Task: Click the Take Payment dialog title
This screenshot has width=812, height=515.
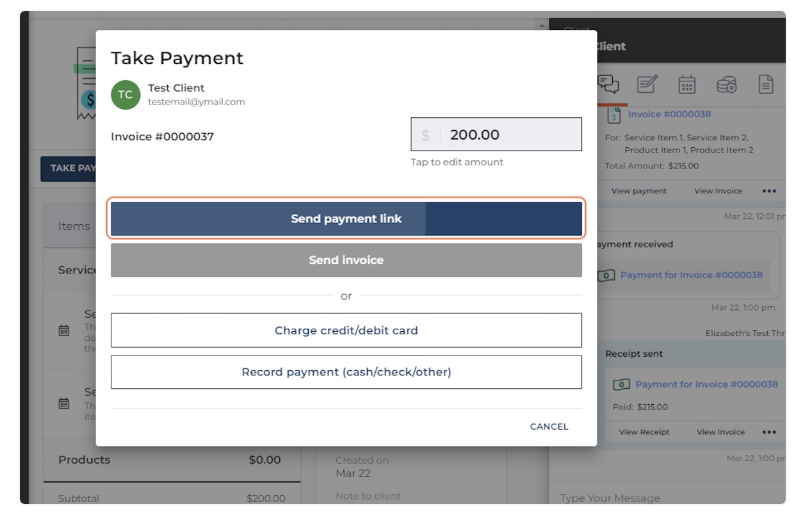Action: 177,58
